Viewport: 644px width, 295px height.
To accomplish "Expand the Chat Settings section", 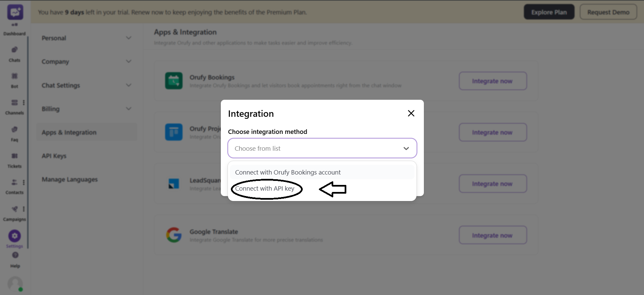I will point(87,85).
